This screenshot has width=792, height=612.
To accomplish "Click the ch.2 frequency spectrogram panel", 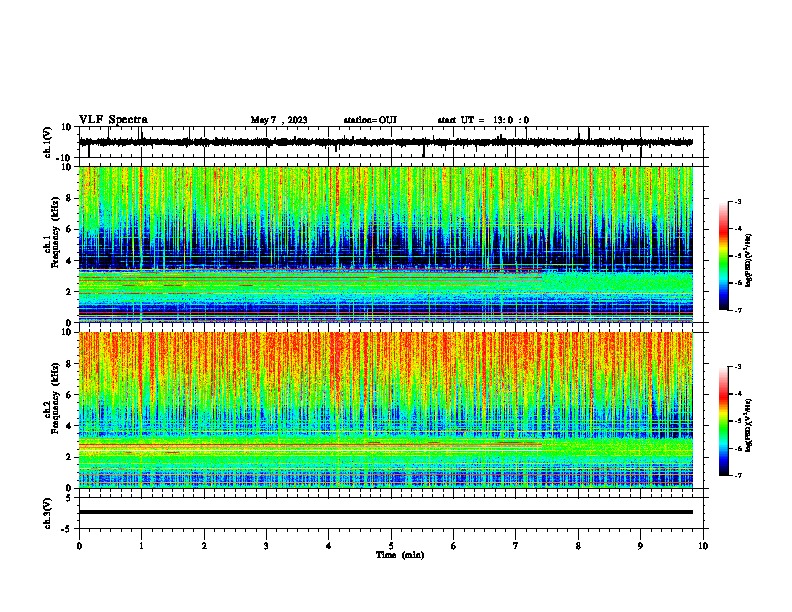I will (x=385, y=410).
